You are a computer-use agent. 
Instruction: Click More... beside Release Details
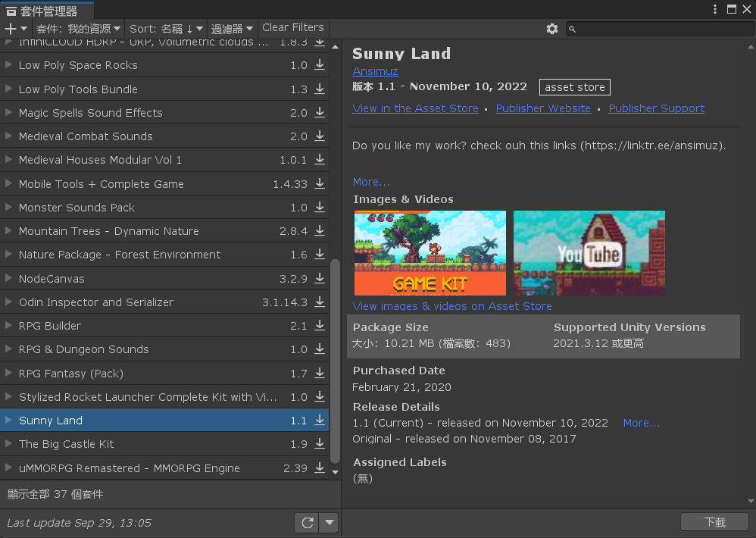642,423
